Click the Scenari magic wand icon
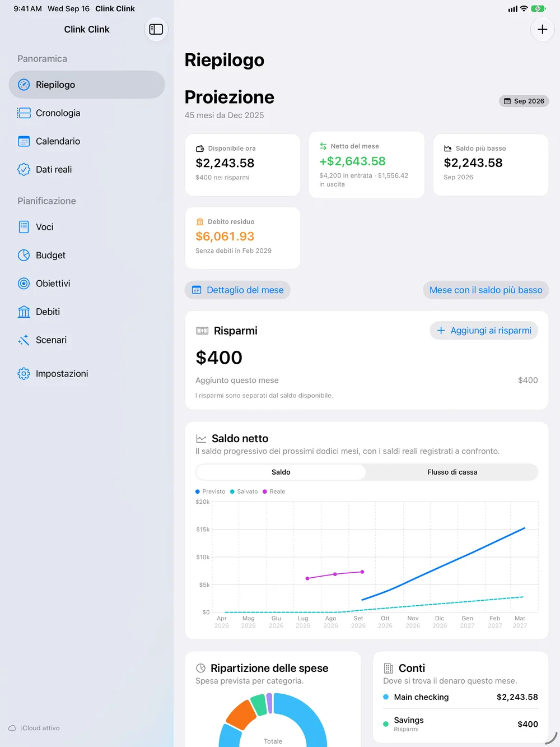The height and width of the screenshot is (747, 560). click(24, 340)
